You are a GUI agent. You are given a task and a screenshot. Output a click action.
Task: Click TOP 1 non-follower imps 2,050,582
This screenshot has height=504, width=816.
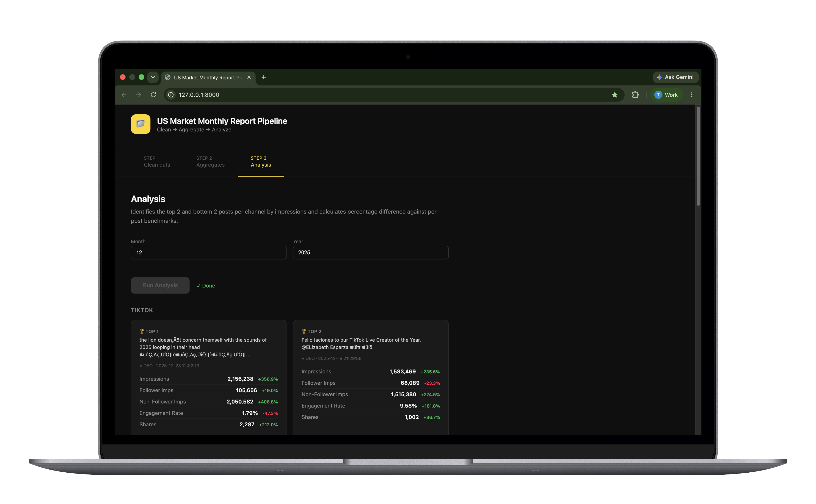coord(240,402)
